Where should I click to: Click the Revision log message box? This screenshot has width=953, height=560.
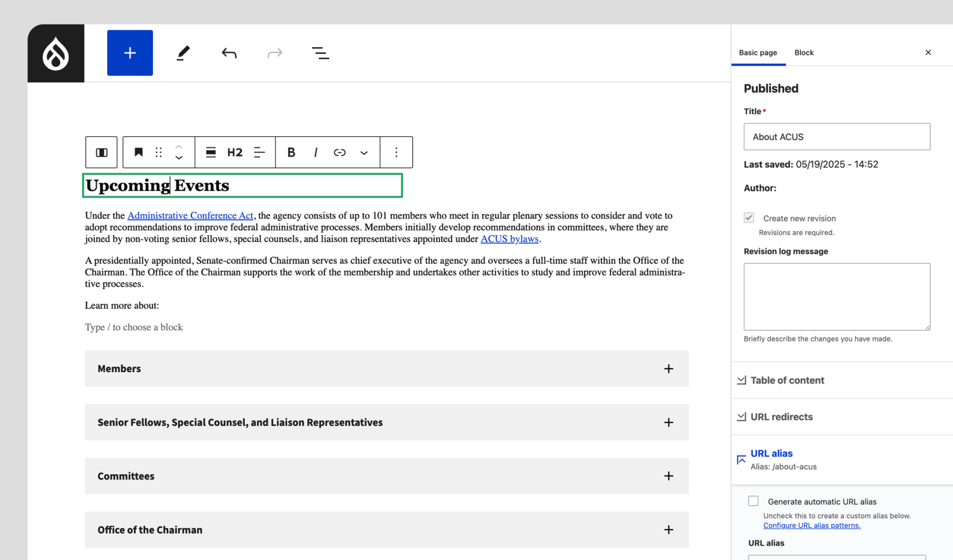point(836,297)
